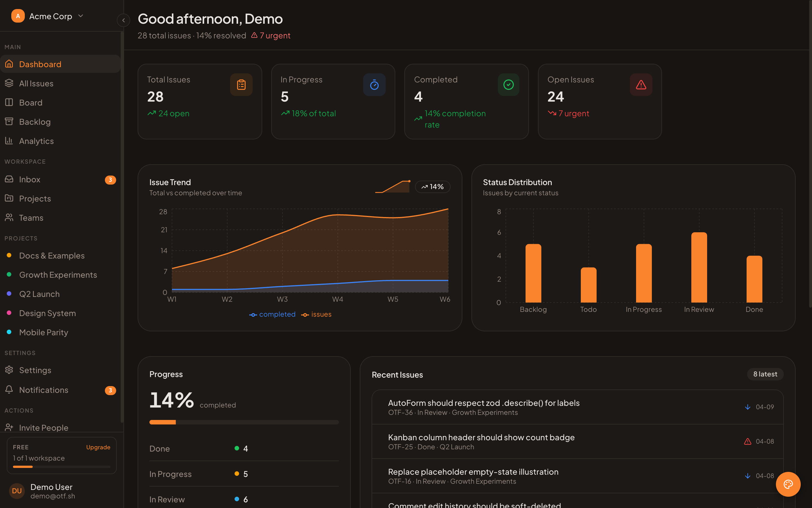Screen dimensions: 812x508
Task: Click the Progress 14% completion bar
Action: 244,422
